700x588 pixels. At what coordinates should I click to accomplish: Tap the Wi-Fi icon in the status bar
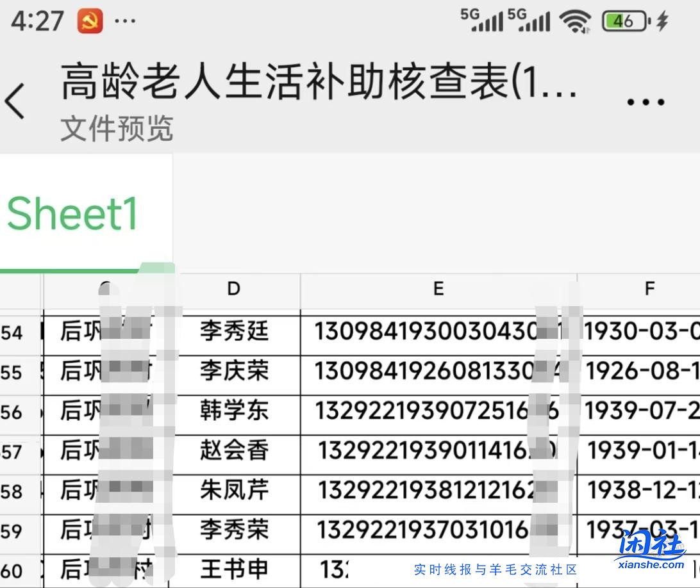(574, 20)
